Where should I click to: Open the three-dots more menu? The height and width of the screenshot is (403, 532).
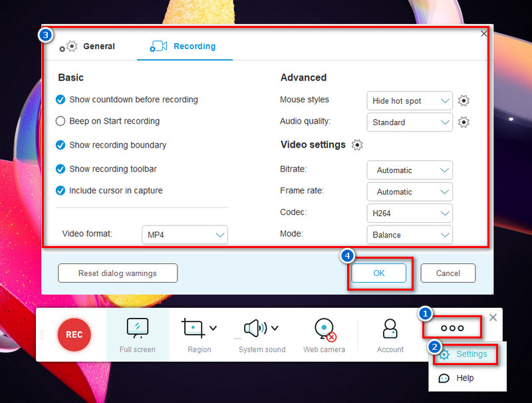(x=452, y=328)
